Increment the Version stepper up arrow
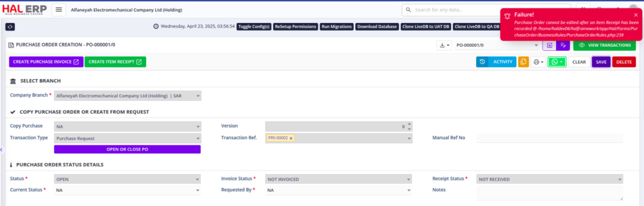Viewport: 644px width, 206px height. click(x=409, y=124)
